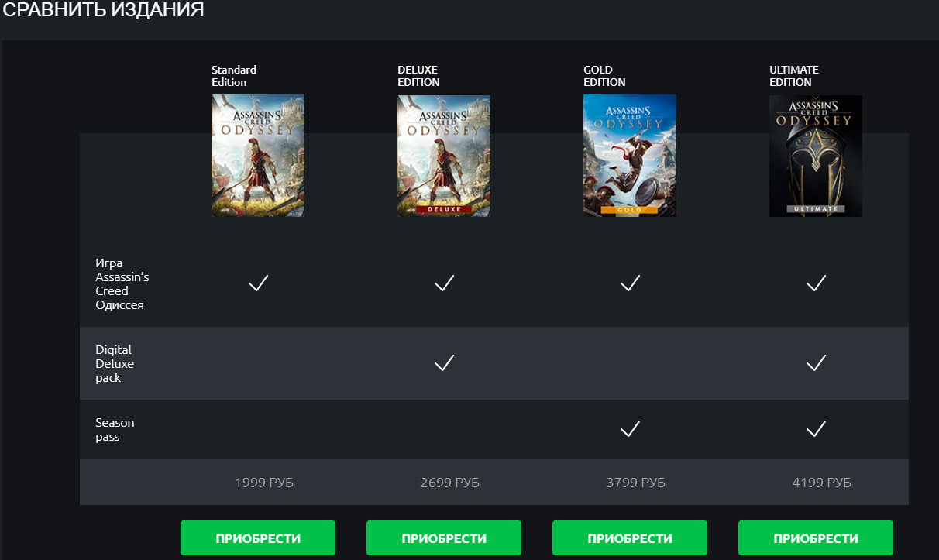The image size is (939, 560).
Task: Click game row checkmark under Gold Edition
Action: click(630, 283)
